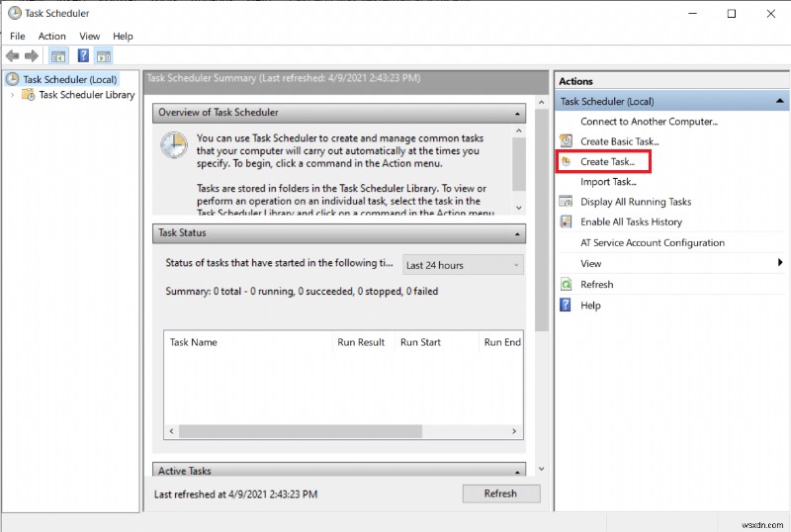Collapse the Task Status section
This screenshot has height=532, width=791.
(517, 234)
